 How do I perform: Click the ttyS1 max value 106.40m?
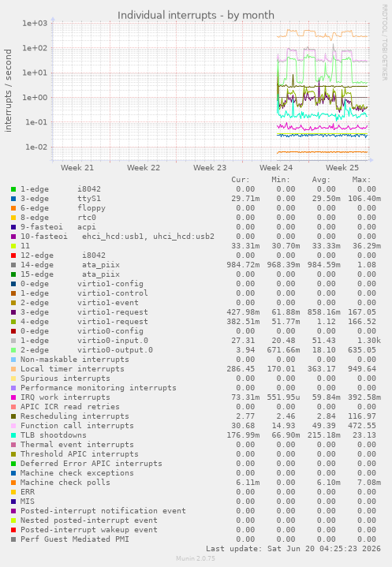point(364,199)
